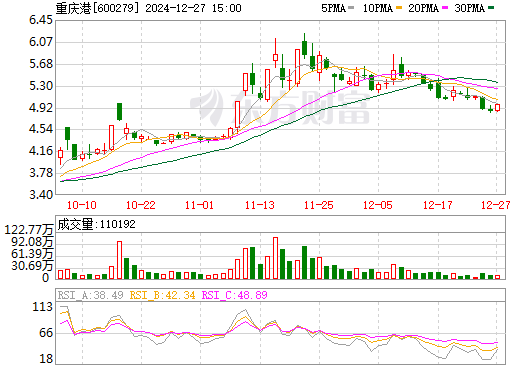Select the 10-22 date label
Viewport: 520px width, 365px height.
pos(141,205)
